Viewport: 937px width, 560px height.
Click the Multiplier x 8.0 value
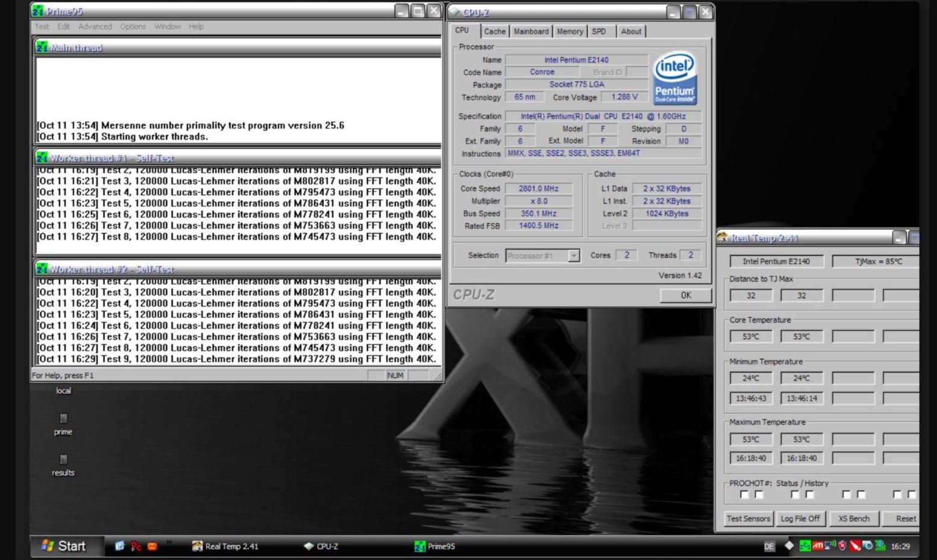(539, 201)
